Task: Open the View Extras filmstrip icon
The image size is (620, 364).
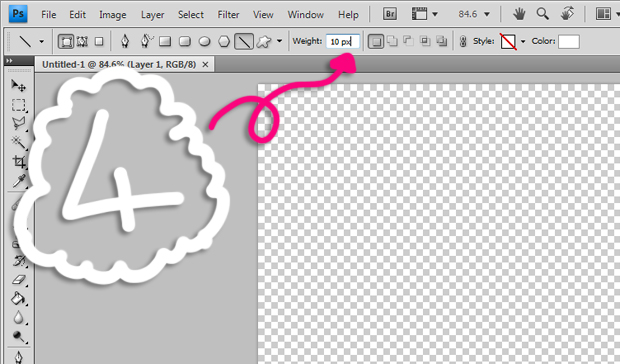Action: point(419,14)
